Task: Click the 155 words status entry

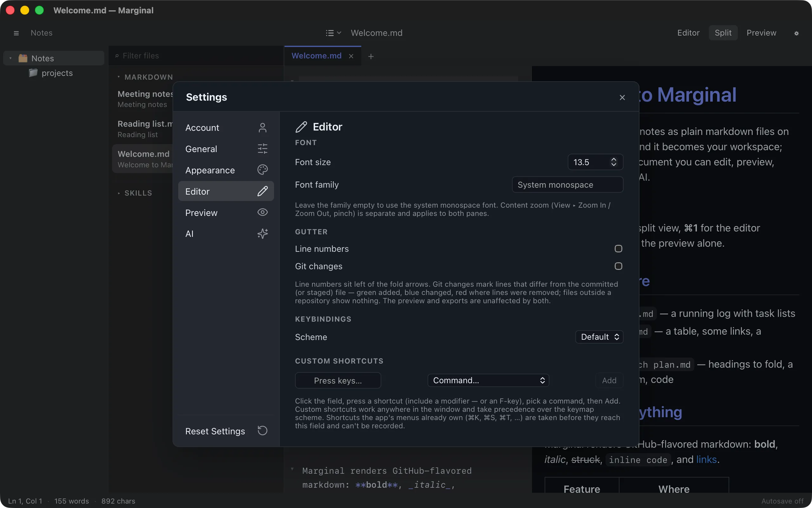Action: tap(71, 501)
